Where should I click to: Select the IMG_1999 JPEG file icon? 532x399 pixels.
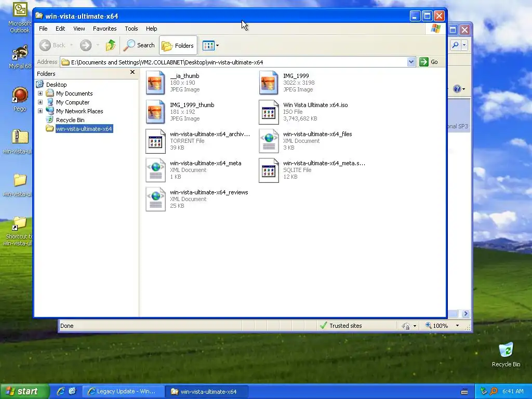269,83
